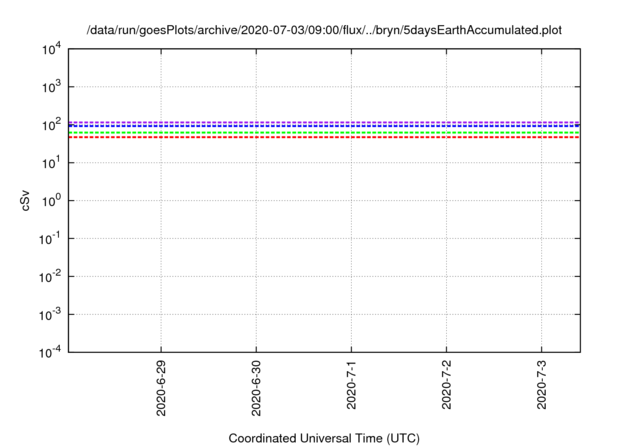This screenshot has height=448, width=640.
Task: Select the 10^-2 y-axis label
Action: (x=50, y=276)
